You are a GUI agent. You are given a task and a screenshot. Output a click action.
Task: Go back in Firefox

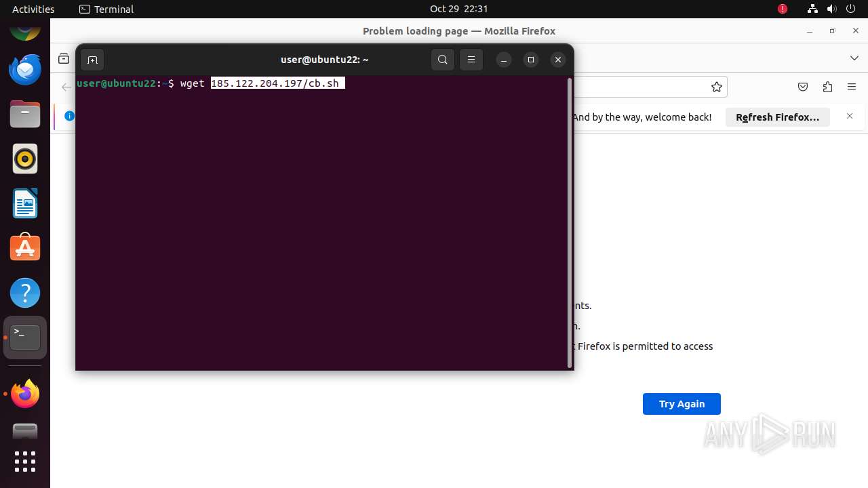tap(66, 87)
